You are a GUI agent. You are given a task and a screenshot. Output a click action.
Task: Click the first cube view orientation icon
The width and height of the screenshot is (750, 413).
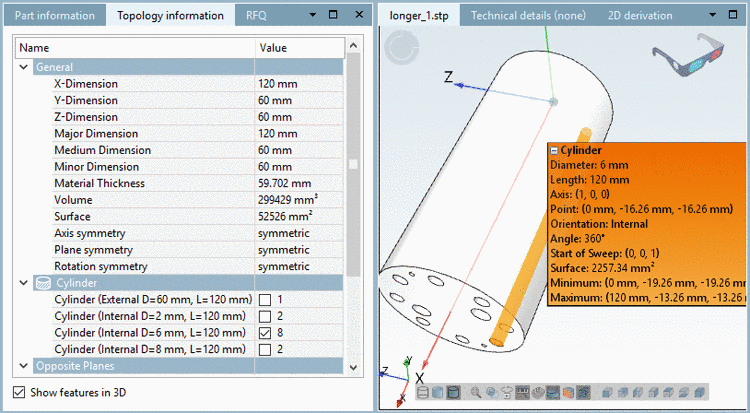[607, 393]
